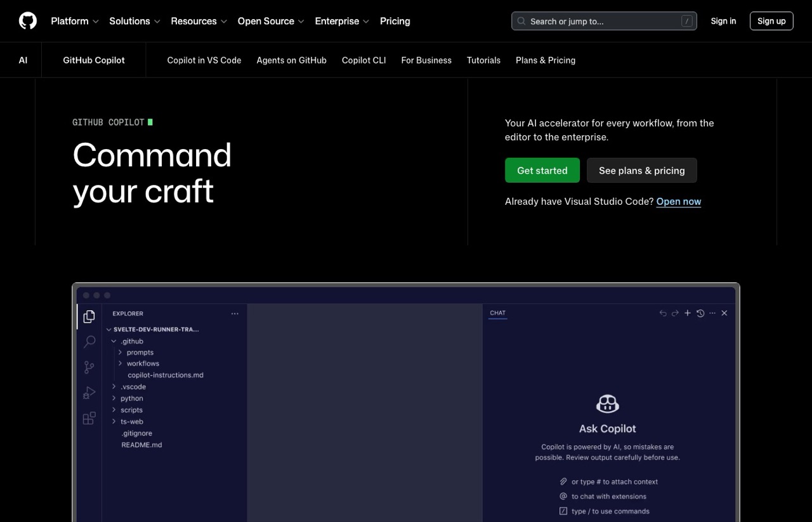Click the undo arrow in chat toolbar
This screenshot has width=812, height=522.
click(663, 313)
